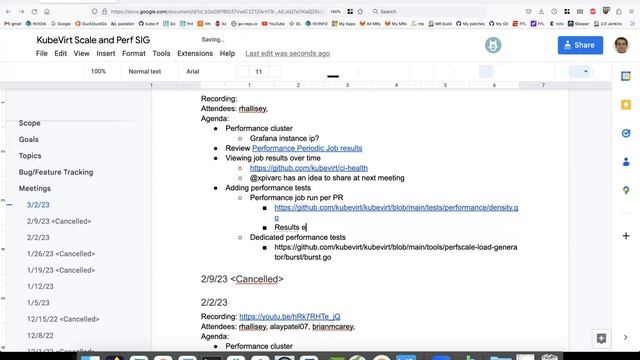
Task: Open the Format menu
Action: [134, 53]
